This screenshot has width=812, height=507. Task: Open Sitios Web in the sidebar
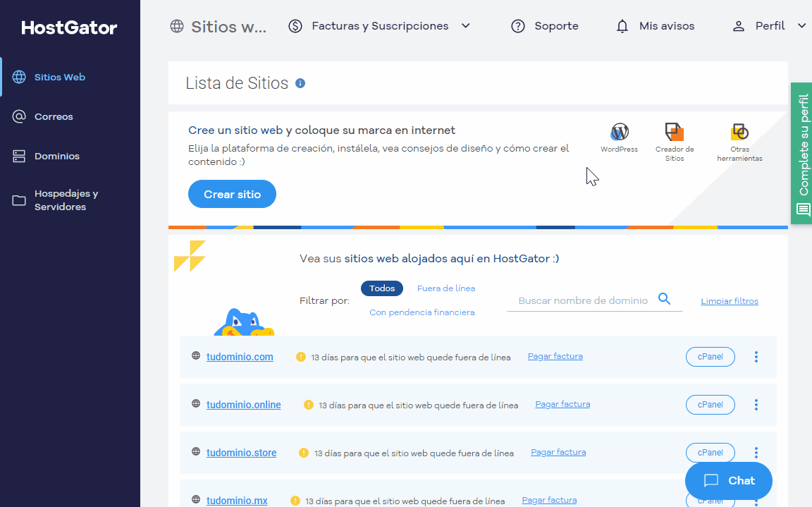[x=59, y=77]
